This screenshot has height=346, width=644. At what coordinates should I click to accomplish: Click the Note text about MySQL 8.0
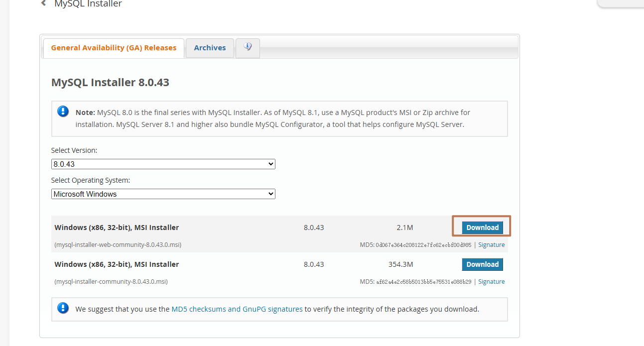(273, 118)
